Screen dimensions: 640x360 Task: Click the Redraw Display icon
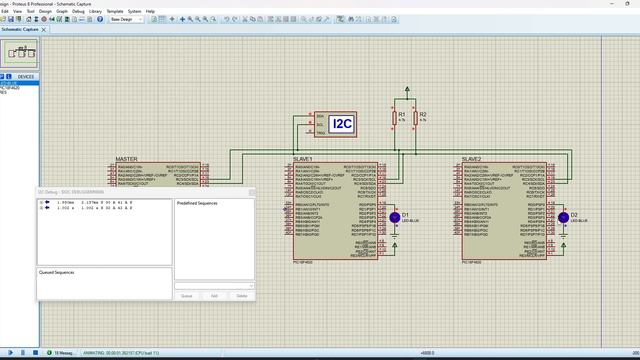(x=154, y=19)
